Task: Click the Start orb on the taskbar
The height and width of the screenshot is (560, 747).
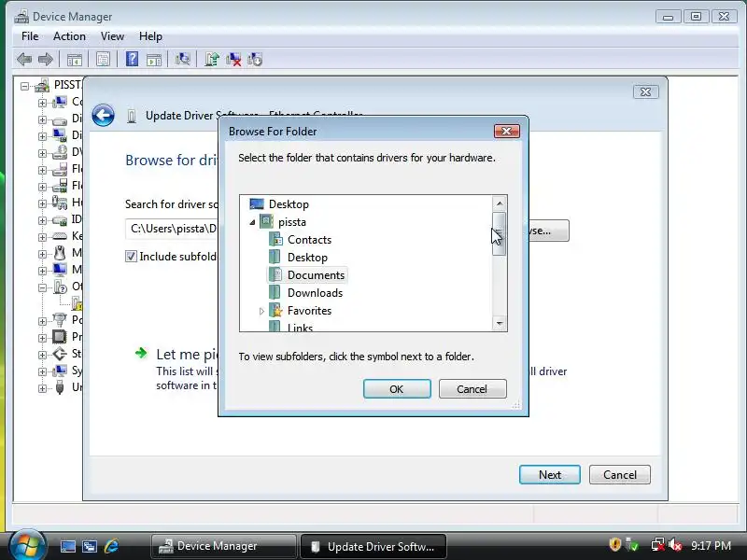Action: (27, 545)
